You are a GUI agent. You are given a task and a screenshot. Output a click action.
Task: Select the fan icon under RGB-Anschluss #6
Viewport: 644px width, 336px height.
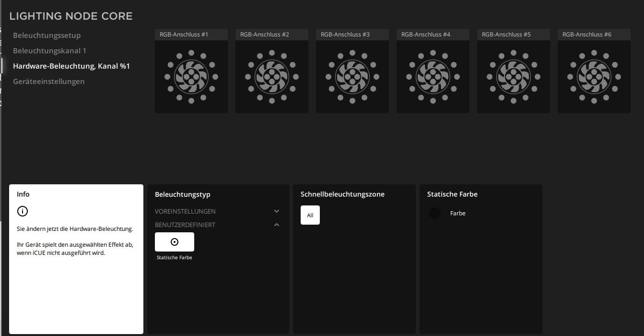tap(594, 77)
